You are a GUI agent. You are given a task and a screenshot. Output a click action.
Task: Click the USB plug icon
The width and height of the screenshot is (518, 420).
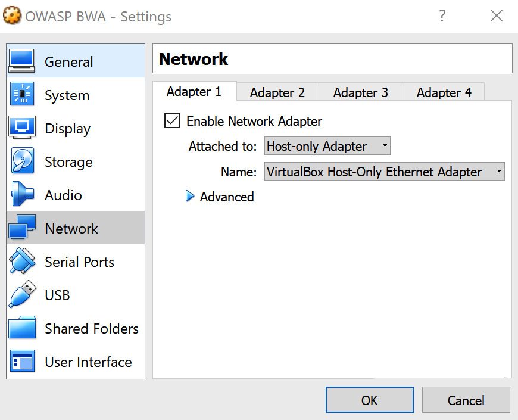(22, 294)
